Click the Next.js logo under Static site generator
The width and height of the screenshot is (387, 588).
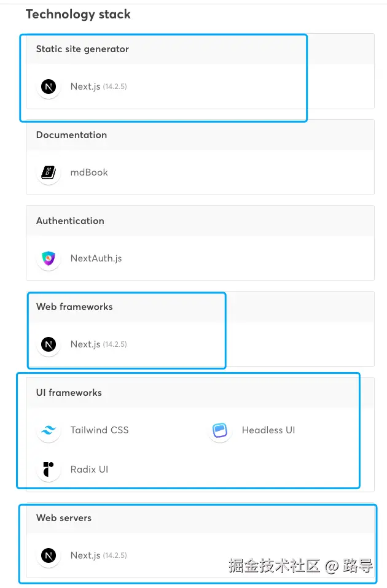(49, 87)
